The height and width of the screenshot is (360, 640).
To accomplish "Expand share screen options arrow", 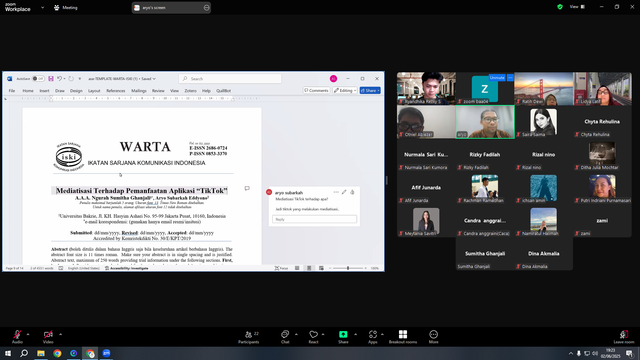I will pos(356,334).
